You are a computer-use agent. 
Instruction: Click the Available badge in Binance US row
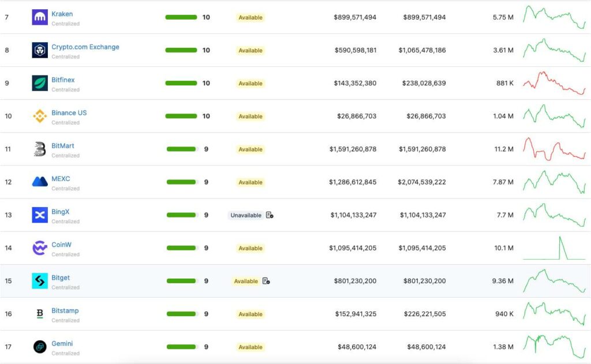pyautogui.click(x=250, y=117)
